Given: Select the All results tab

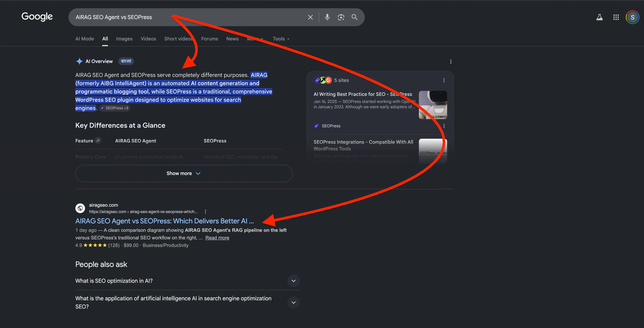Looking at the screenshot, I should coord(105,39).
